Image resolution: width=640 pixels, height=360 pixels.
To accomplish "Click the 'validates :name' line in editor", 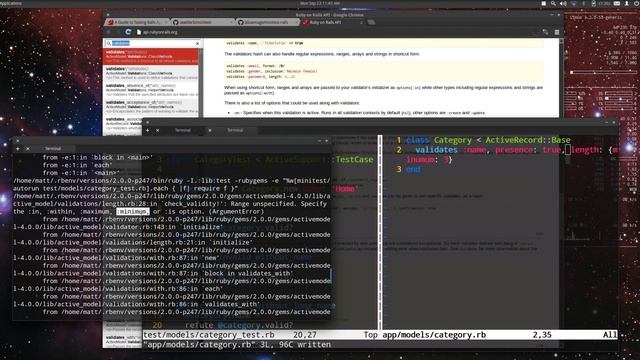I will point(512,150).
